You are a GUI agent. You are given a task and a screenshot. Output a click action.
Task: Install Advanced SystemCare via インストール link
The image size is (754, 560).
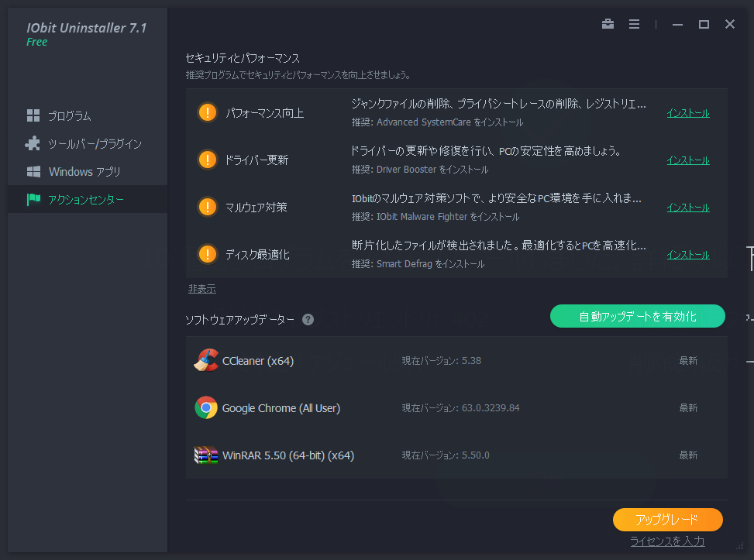pyautogui.click(x=688, y=113)
